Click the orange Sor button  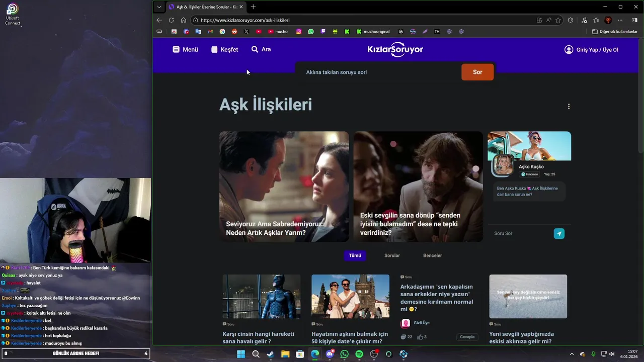(x=477, y=72)
